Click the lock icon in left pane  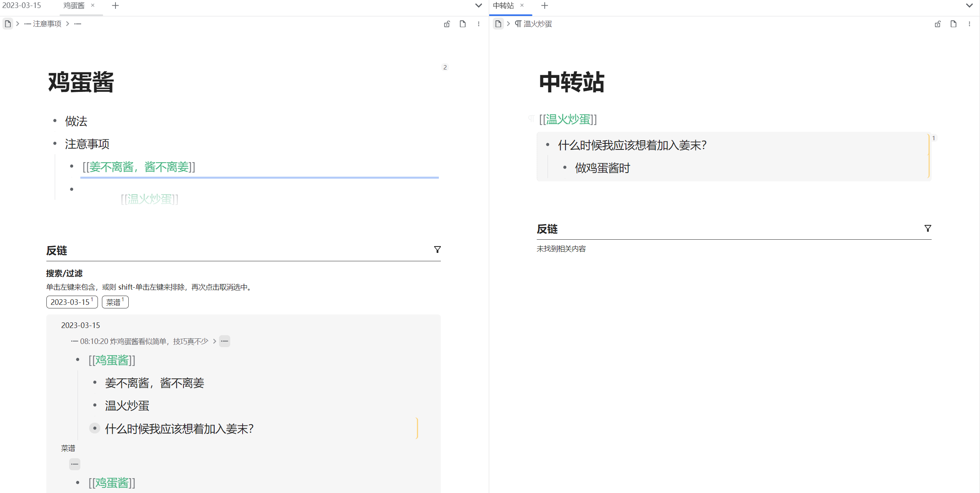coord(447,24)
